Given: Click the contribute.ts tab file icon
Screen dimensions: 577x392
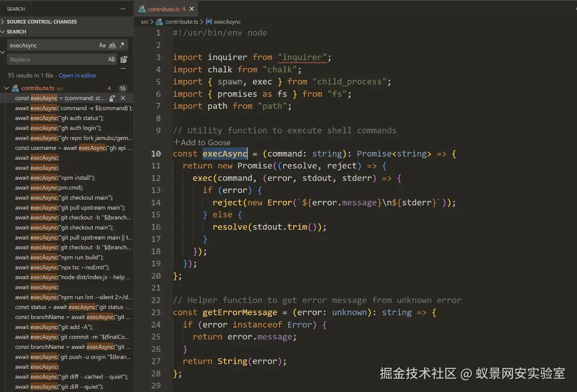Looking at the screenshot, I should [142, 9].
